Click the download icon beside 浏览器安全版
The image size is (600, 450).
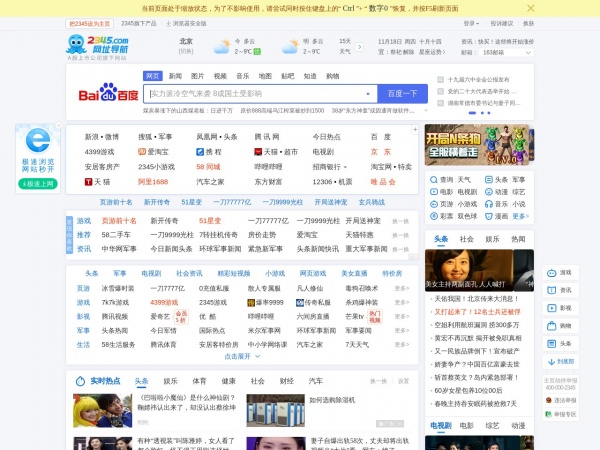pos(168,24)
